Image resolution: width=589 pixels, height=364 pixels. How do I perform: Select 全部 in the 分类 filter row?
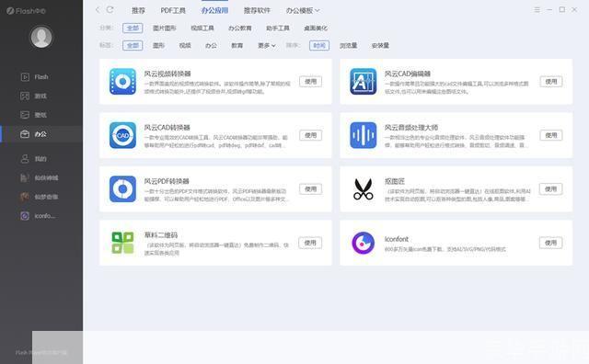tap(133, 28)
